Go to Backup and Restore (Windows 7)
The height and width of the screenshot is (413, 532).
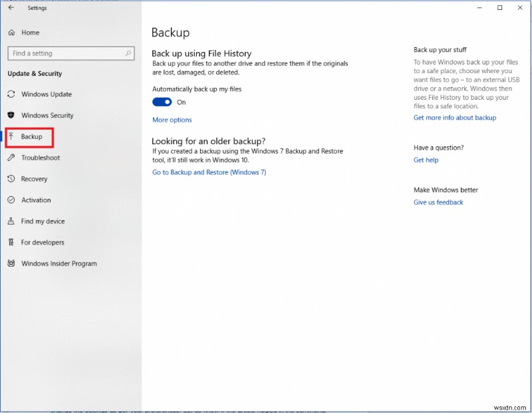click(207, 172)
